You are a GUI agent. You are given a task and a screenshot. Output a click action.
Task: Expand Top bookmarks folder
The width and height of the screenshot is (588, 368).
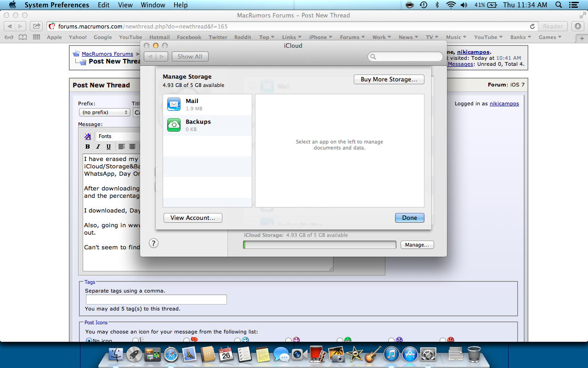[x=266, y=37]
